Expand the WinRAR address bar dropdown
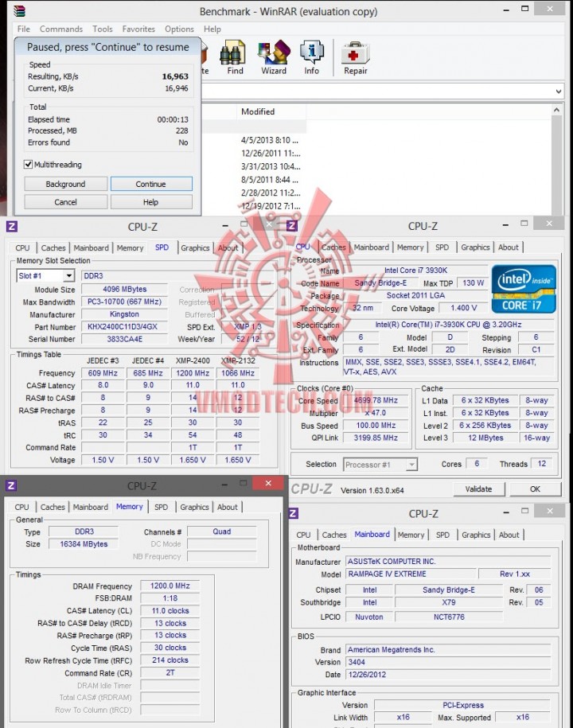The image size is (573, 728). pyautogui.click(x=559, y=91)
